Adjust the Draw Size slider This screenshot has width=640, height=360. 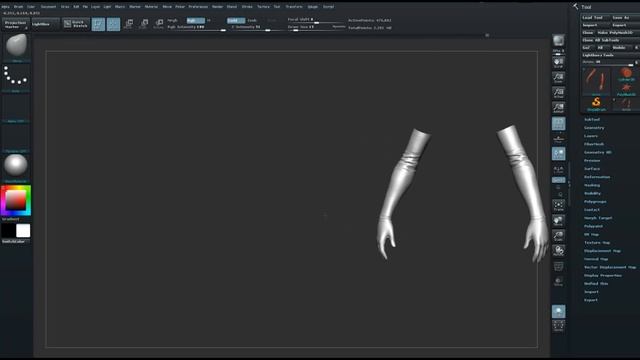[x=316, y=27]
